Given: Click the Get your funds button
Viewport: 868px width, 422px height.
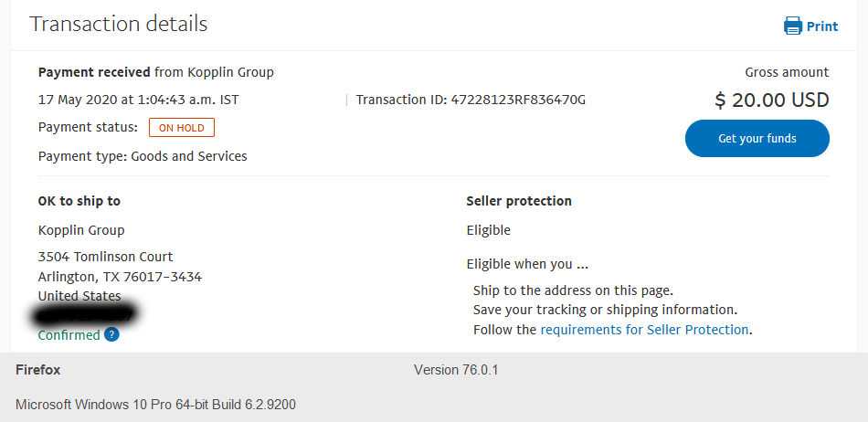Looking at the screenshot, I should click(x=757, y=138).
